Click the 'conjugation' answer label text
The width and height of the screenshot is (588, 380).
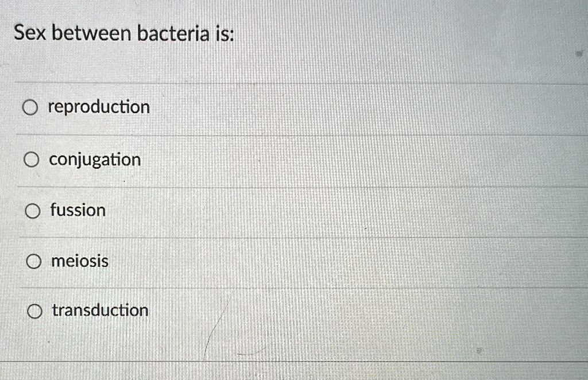(x=95, y=160)
